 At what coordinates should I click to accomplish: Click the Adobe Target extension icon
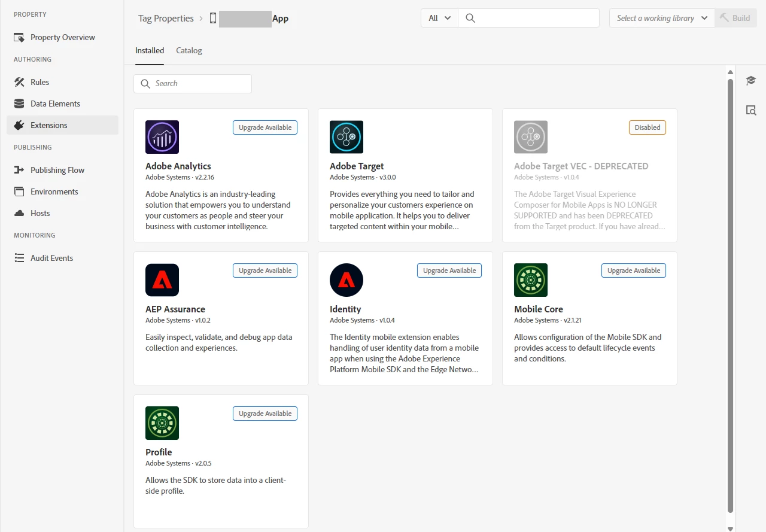346,137
